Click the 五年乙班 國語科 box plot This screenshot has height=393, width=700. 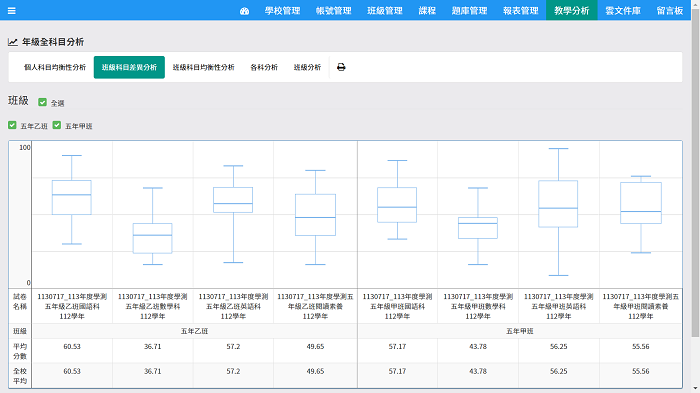(72, 199)
